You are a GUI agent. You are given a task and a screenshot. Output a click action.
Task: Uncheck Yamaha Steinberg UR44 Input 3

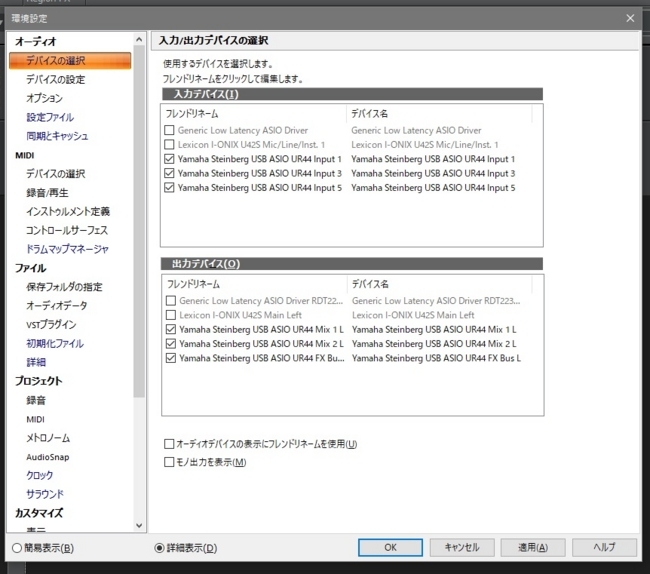pyautogui.click(x=169, y=173)
